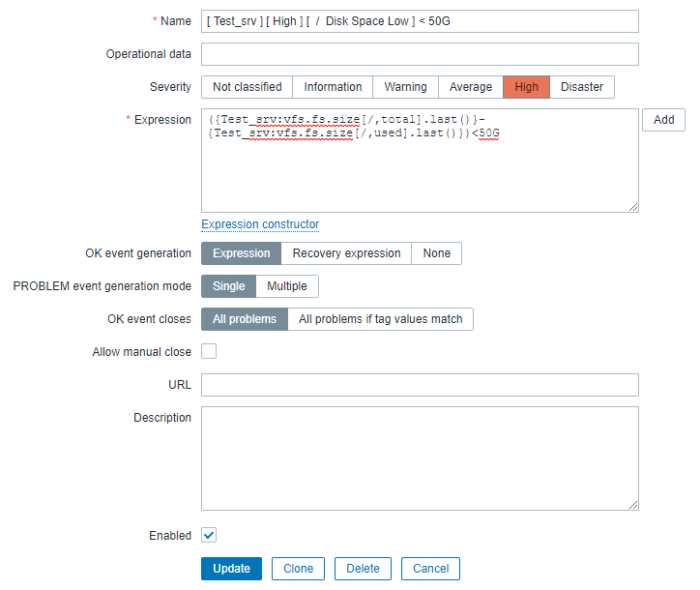The height and width of the screenshot is (590, 700).
Task: Choose None for OK event generation
Action: click(437, 253)
